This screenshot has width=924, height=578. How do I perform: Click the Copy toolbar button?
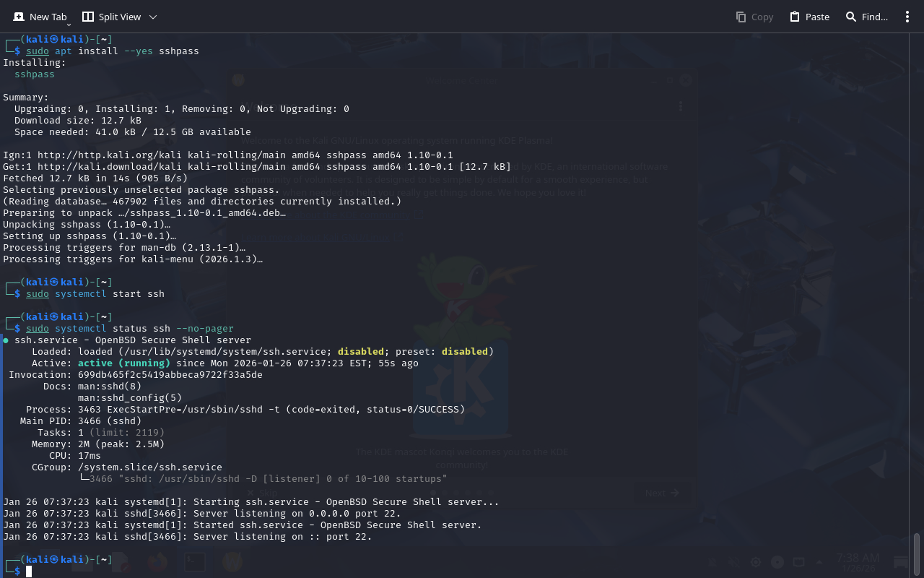coord(754,17)
